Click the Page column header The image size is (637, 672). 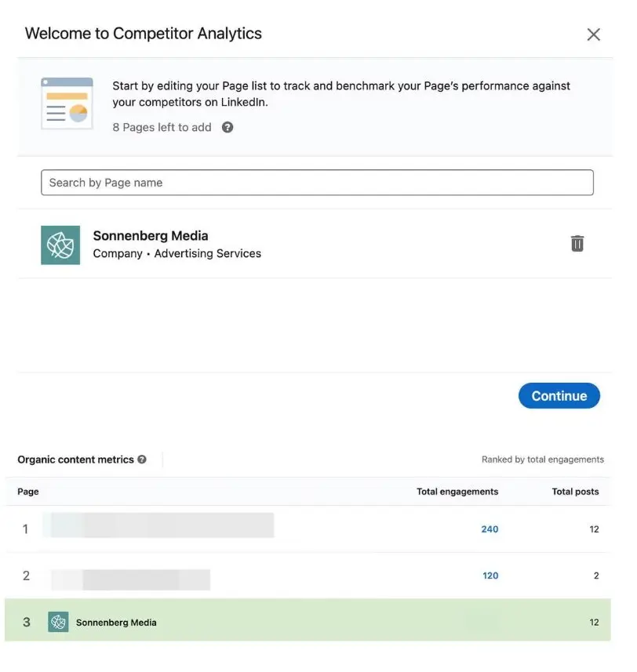pos(27,492)
